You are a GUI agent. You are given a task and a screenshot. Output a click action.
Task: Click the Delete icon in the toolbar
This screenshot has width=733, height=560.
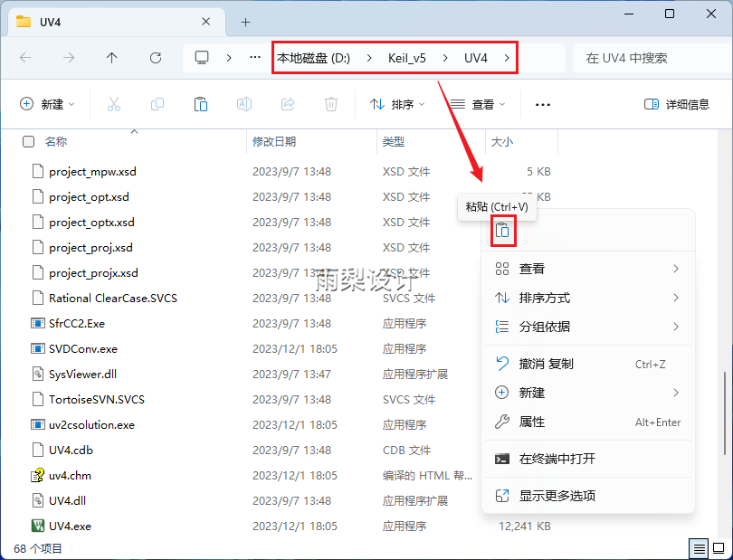point(330,104)
